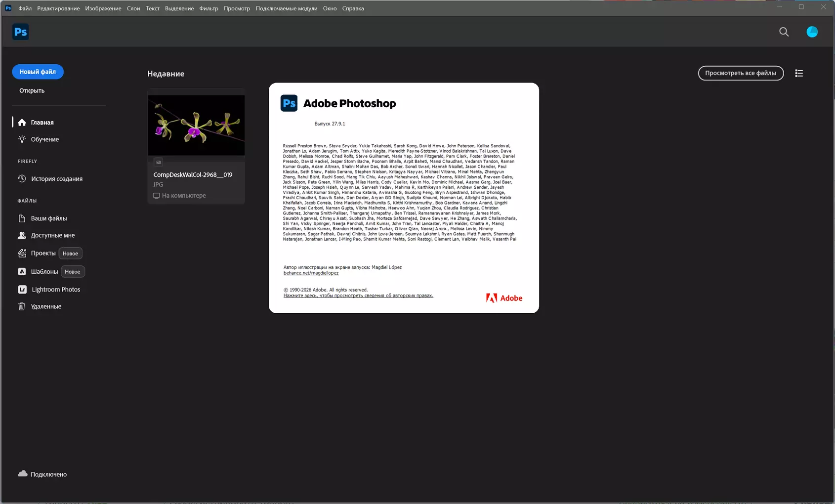Screen dimensions: 835x504
Task: Click the Выпуск 27.9.1 version text
Action: coord(330,124)
